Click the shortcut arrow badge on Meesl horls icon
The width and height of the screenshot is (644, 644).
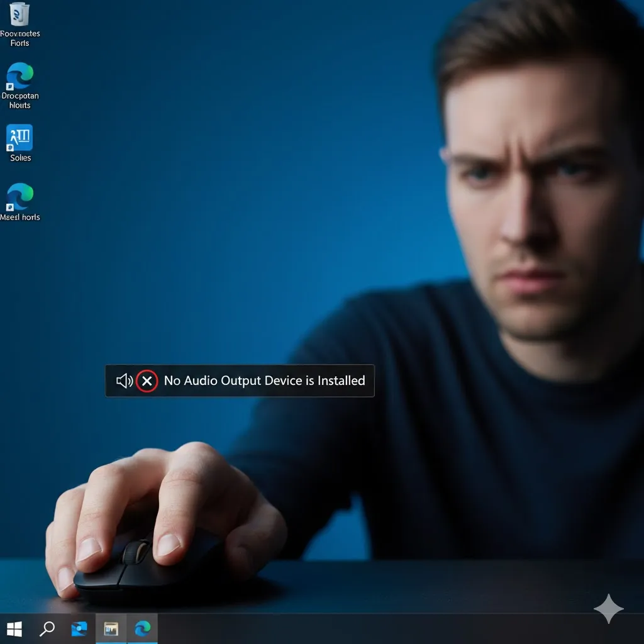10,207
